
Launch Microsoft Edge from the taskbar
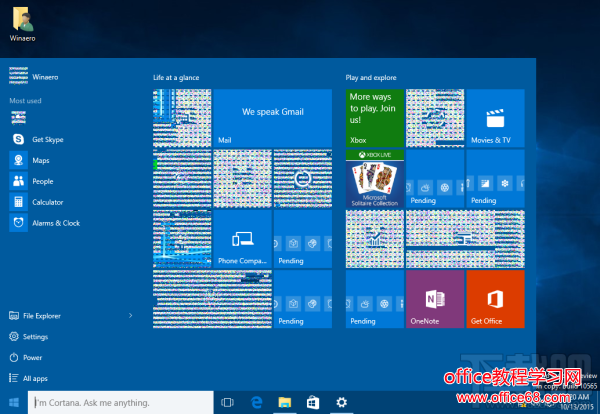(256, 402)
